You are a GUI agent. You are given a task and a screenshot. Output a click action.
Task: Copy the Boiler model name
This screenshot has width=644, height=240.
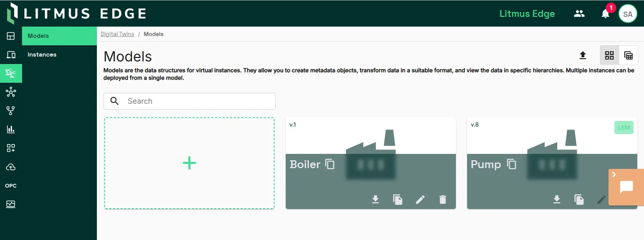pos(330,164)
